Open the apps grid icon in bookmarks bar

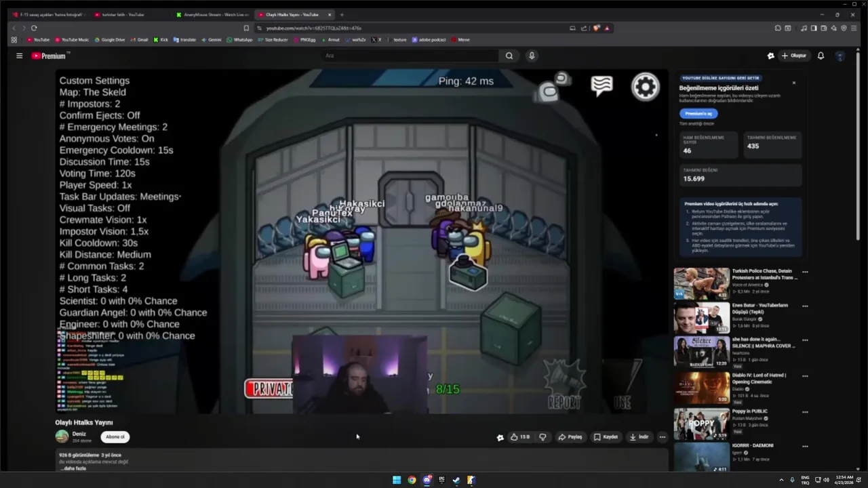(x=14, y=40)
